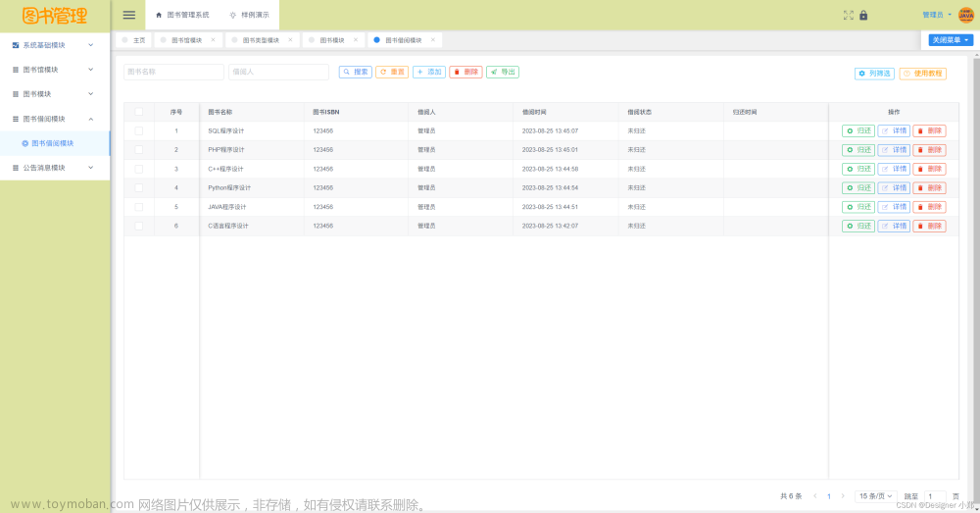Return the C语言程序设计 book via 归还
The image size is (980, 513).
(x=858, y=226)
